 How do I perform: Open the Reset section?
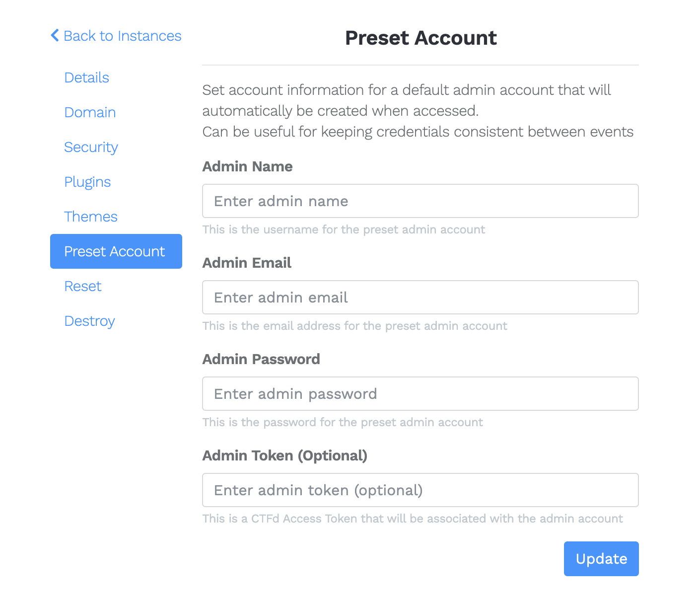tap(82, 286)
